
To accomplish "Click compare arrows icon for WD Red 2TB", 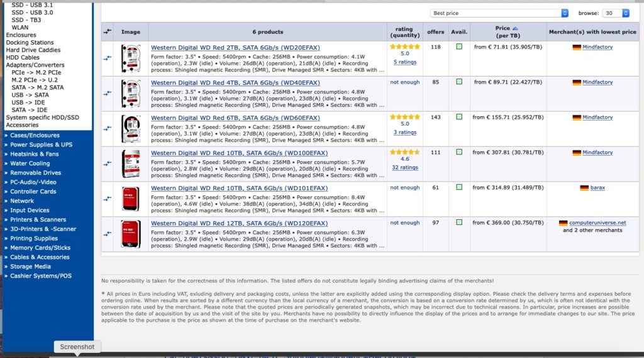I will coord(107,58).
